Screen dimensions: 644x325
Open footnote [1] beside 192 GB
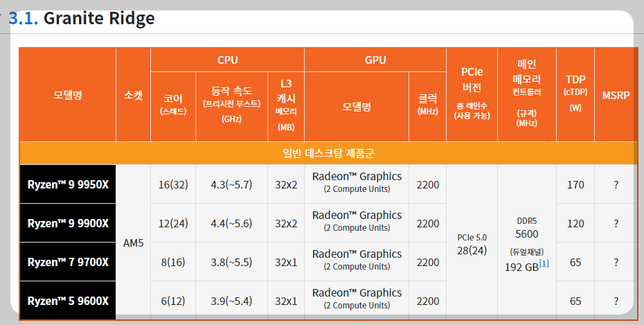click(544, 264)
